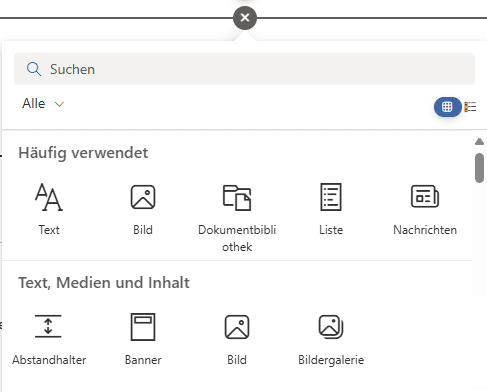Click the vertical scrollbar thumb
This screenshot has height=392, width=487.
(x=479, y=168)
